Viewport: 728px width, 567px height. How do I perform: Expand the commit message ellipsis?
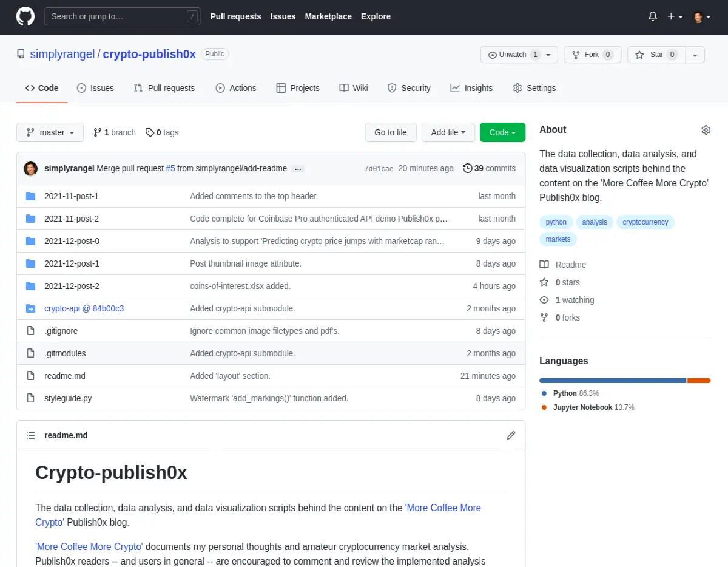pyautogui.click(x=298, y=169)
